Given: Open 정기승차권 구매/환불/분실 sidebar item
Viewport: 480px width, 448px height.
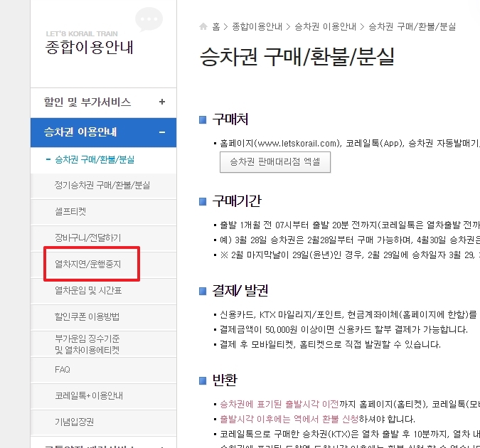Looking at the screenshot, I should click(x=102, y=186).
